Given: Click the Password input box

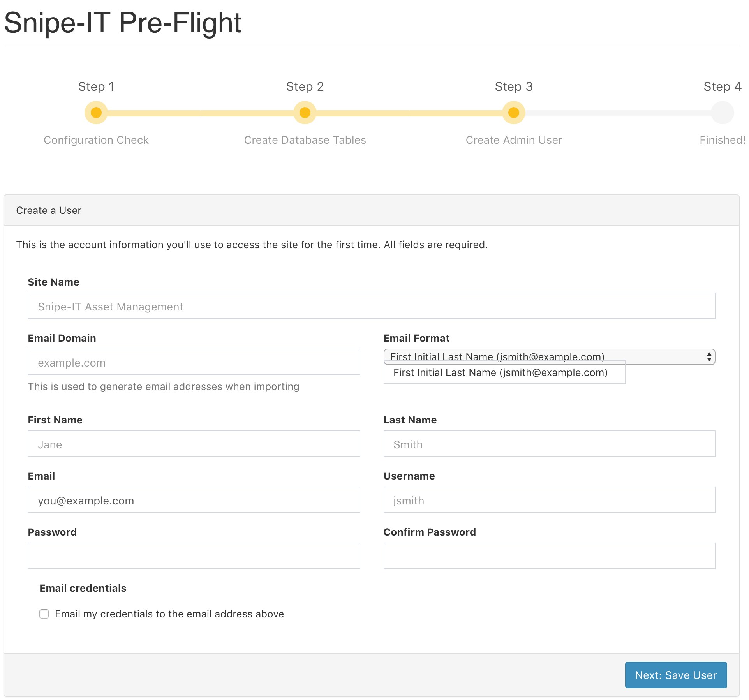Looking at the screenshot, I should click(x=194, y=556).
